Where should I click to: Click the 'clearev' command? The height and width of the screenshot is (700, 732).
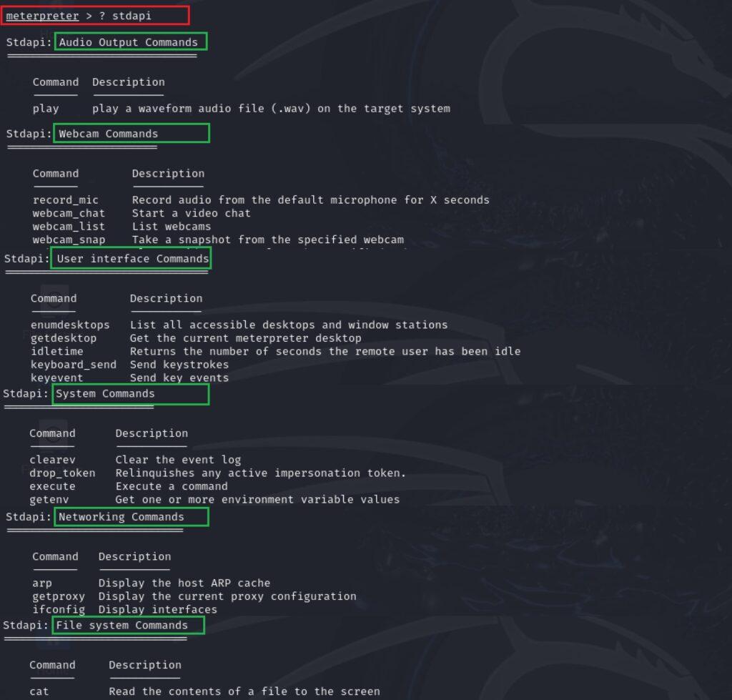point(52,460)
